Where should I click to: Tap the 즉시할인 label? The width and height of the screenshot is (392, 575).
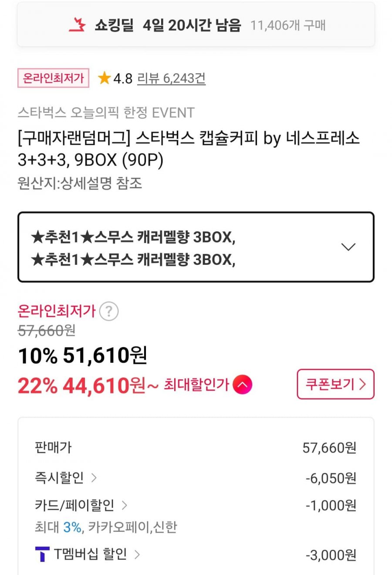(x=59, y=478)
